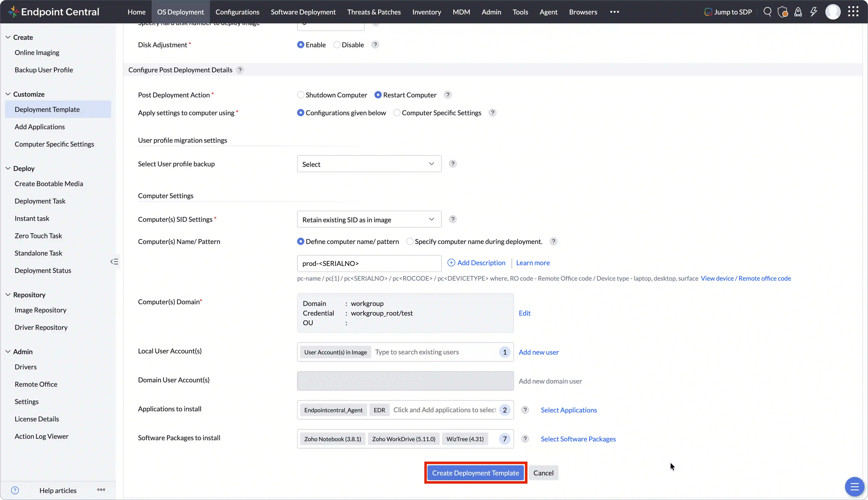This screenshot has height=500, width=868.
Task: Select Specify computer name during deployment
Action: 410,241
